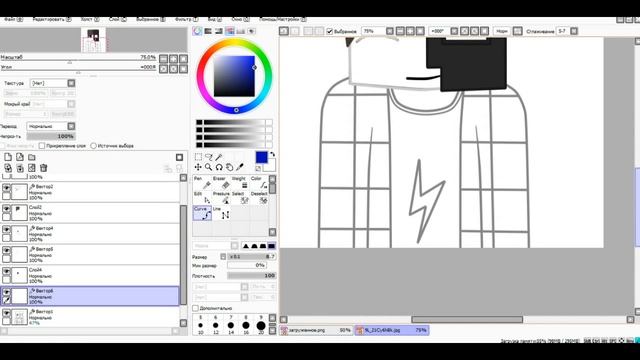Open the Холст menu
The width and height of the screenshot is (640, 360).
(x=89, y=19)
